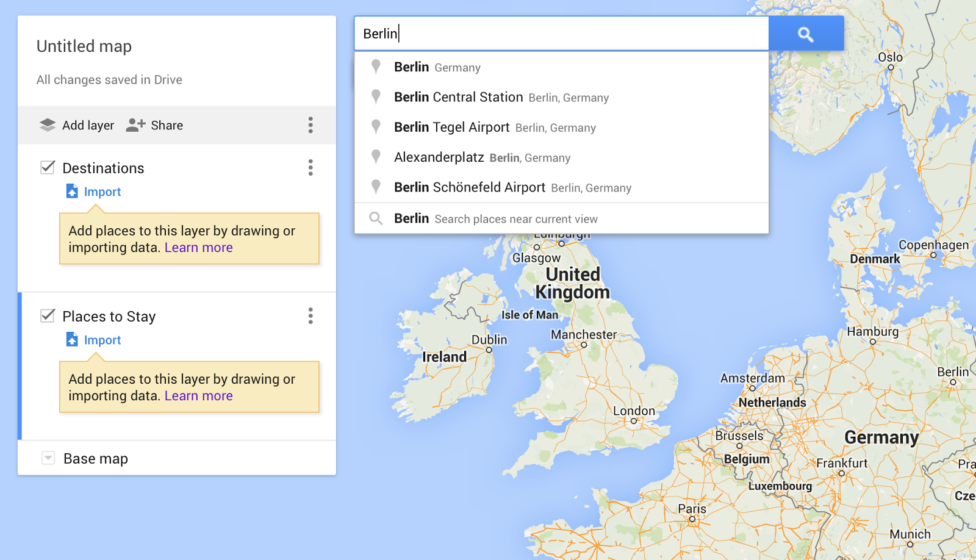Click the Frankfurt label on the map
The image size is (976, 560).
(x=842, y=463)
